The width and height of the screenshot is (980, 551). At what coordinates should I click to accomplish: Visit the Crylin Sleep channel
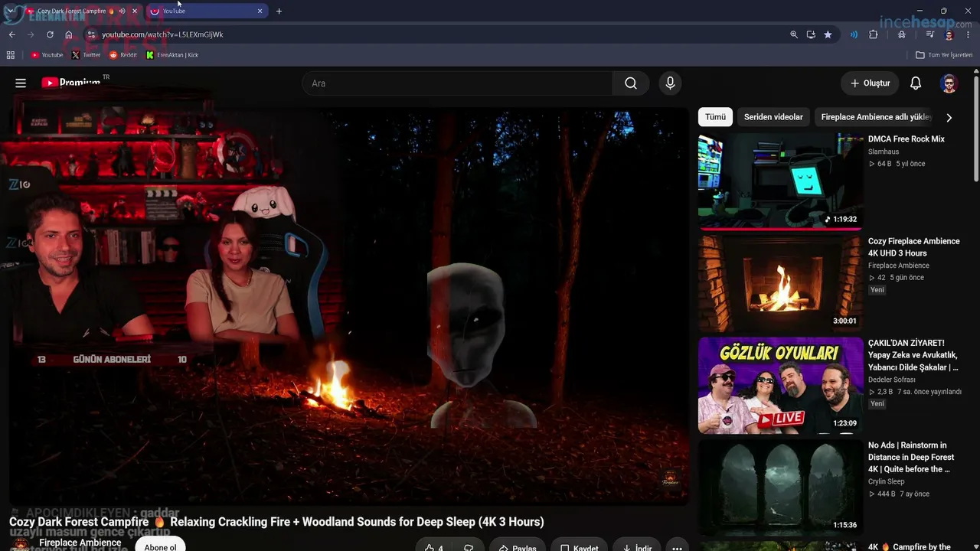[x=887, y=481]
